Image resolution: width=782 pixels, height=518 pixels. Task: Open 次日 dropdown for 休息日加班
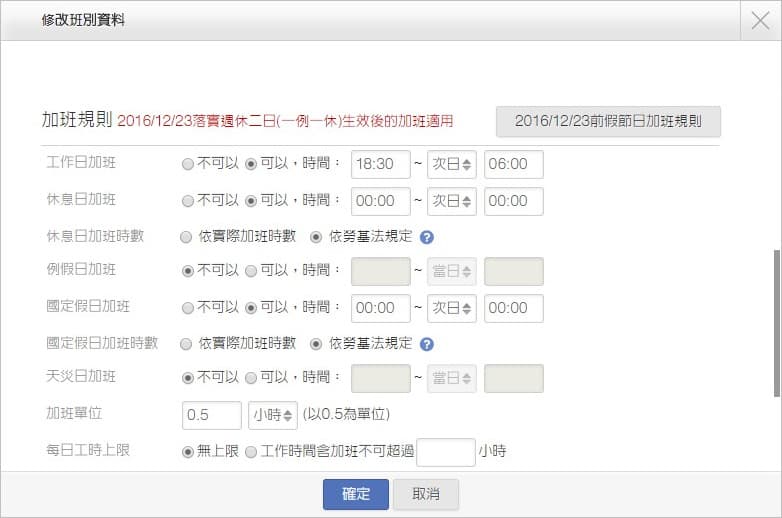click(x=452, y=201)
